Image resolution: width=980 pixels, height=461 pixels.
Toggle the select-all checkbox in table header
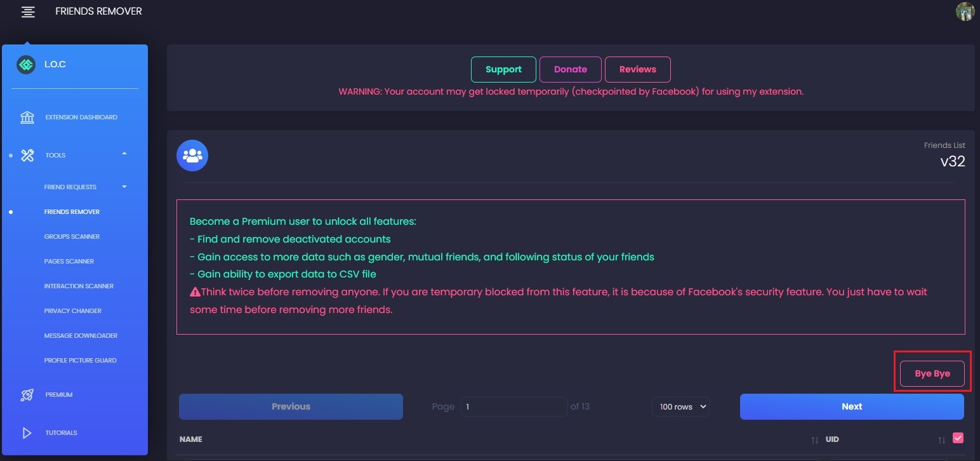click(958, 438)
